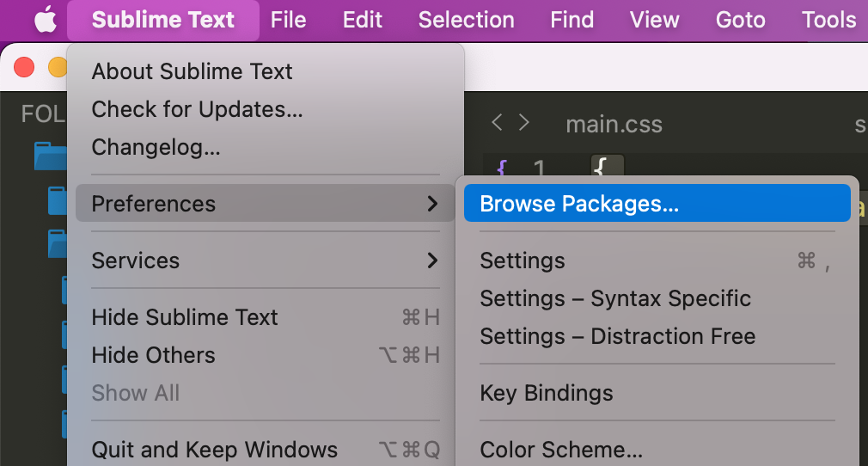This screenshot has width=868, height=466.
Task: Open Settings from Preferences submenu
Action: 523,261
